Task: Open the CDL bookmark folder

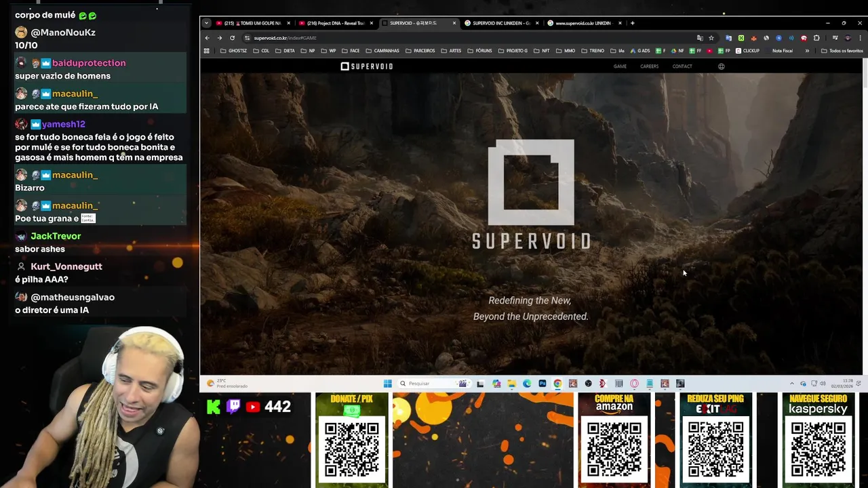Action: coord(261,51)
